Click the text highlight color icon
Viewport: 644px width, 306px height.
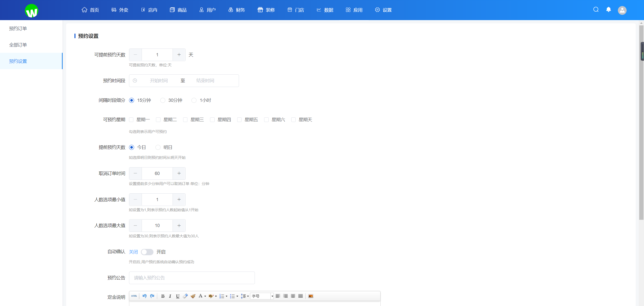(211, 296)
